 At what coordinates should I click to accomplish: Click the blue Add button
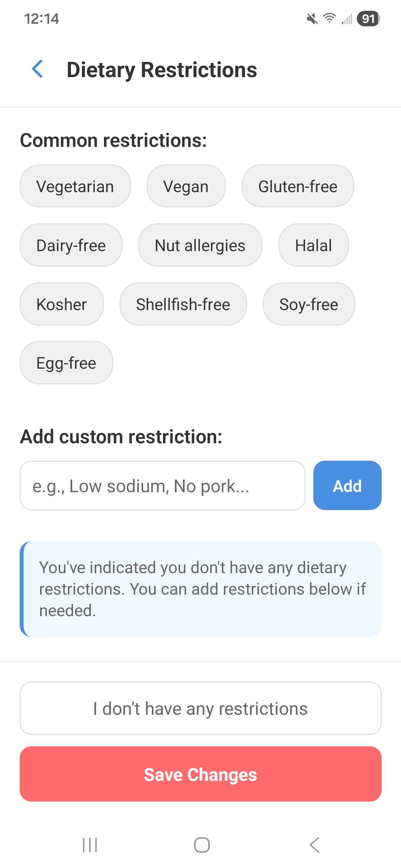pyautogui.click(x=348, y=486)
